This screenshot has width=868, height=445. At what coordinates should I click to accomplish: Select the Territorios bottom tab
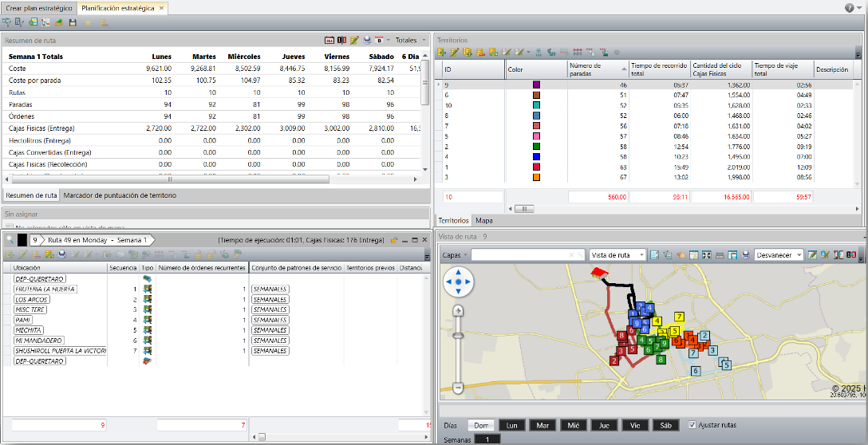coord(453,220)
